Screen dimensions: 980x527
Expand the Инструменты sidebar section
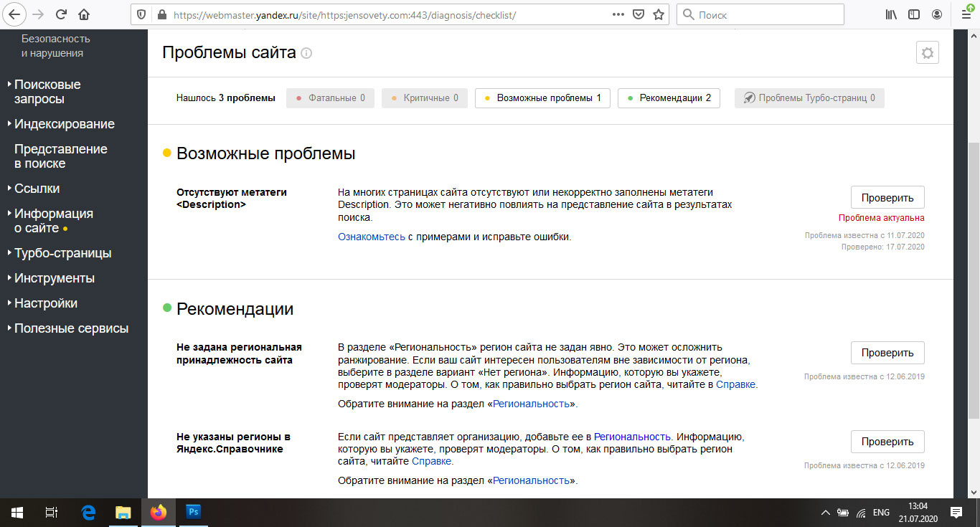point(55,278)
